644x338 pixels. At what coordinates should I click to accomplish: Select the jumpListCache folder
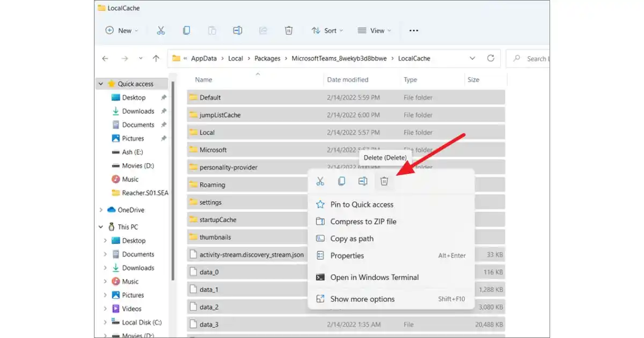pyautogui.click(x=346, y=115)
